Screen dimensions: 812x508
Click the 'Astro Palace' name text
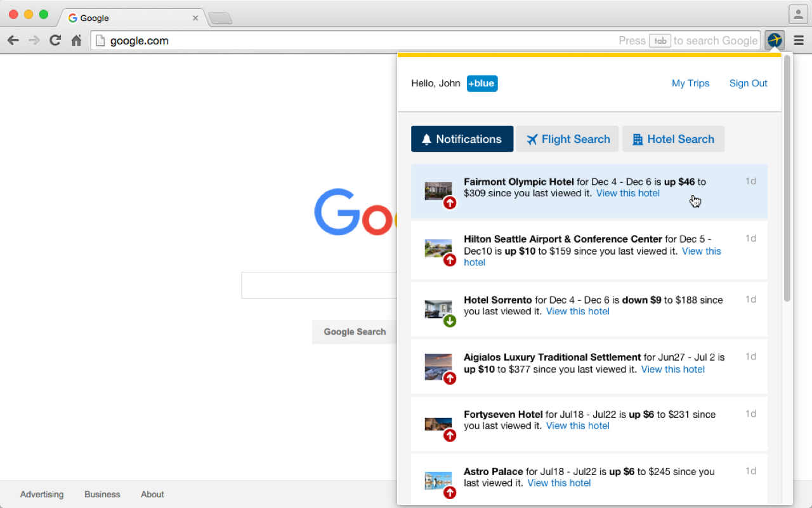(x=494, y=471)
